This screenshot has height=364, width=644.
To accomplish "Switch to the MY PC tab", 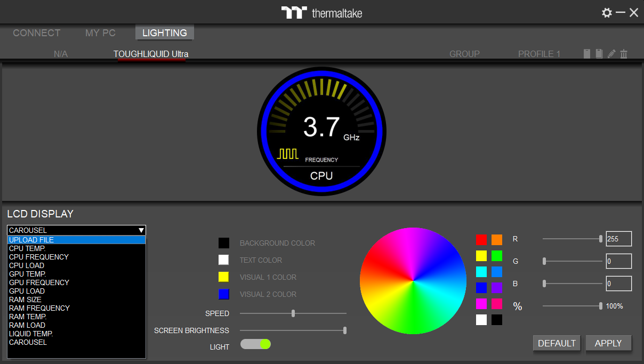I will tap(100, 33).
